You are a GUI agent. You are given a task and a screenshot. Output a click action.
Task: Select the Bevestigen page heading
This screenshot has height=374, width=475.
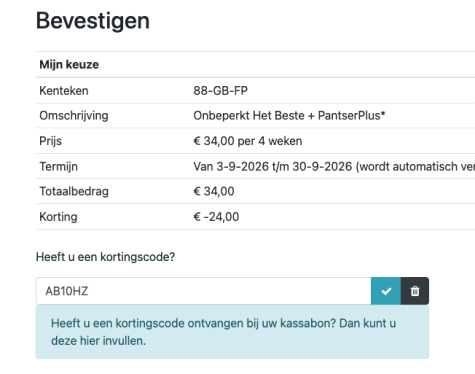click(x=93, y=21)
